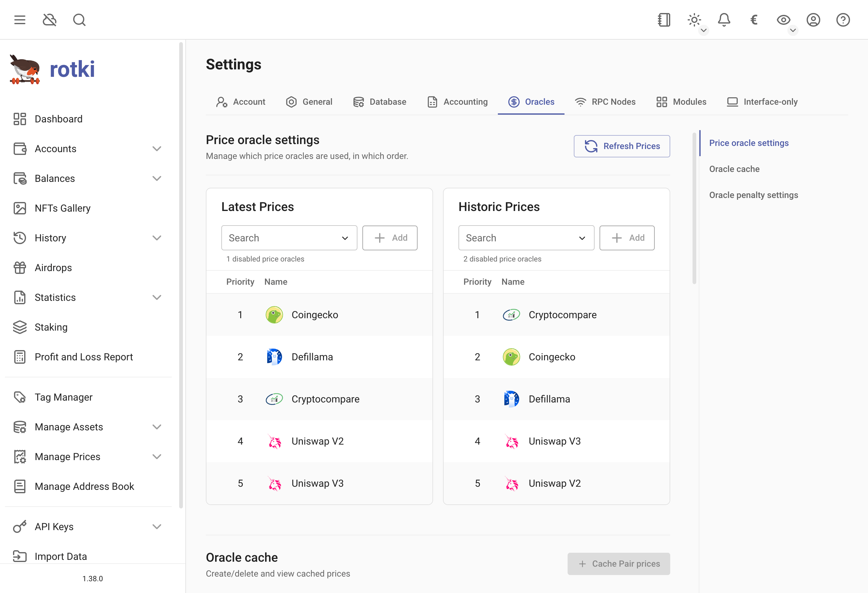868x593 pixels.
Task: Click Uniswap V3 unicorn in Latest Prices
Action: [274, 483]
